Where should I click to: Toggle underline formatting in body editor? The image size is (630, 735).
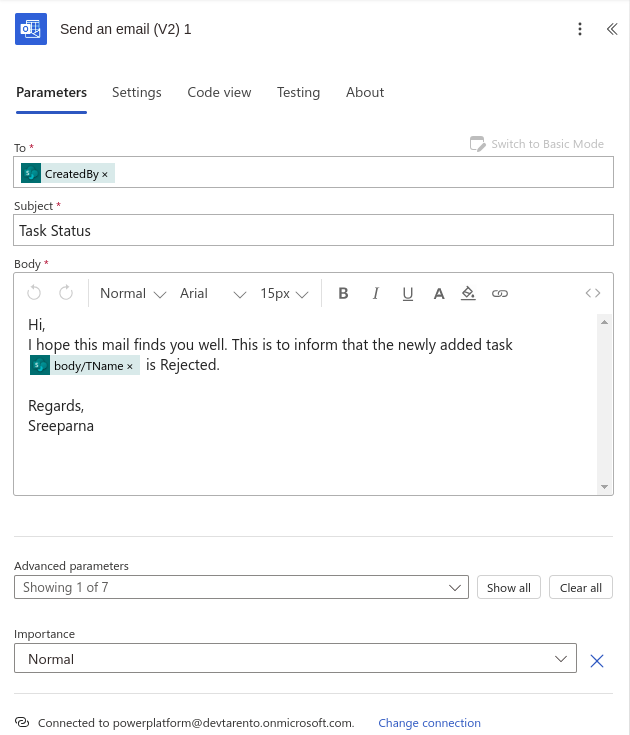407,293
